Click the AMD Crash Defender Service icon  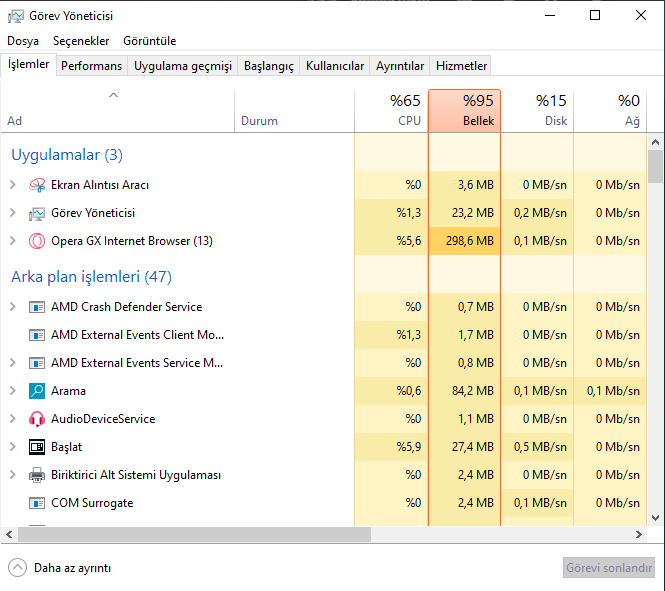point(37,307)
